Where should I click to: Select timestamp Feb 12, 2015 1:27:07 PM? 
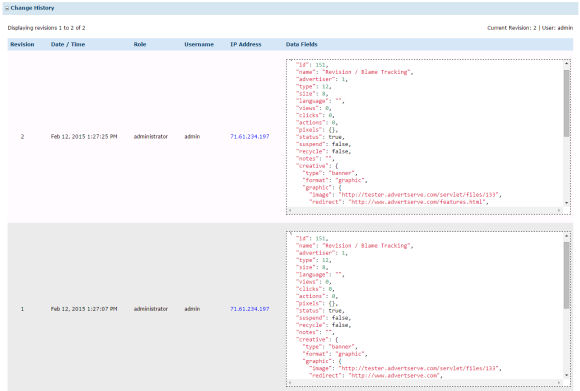point(84,309)
